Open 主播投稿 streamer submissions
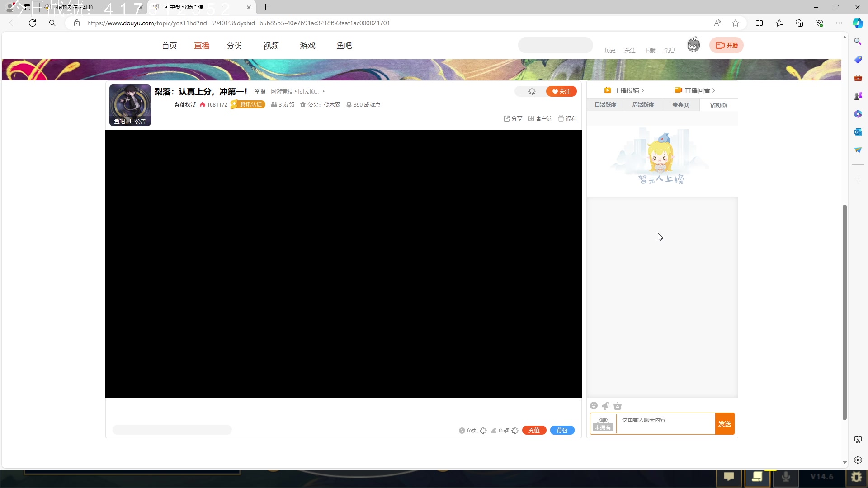The width and height of the screenshot is (868, 488). click(x=624, y=90)
